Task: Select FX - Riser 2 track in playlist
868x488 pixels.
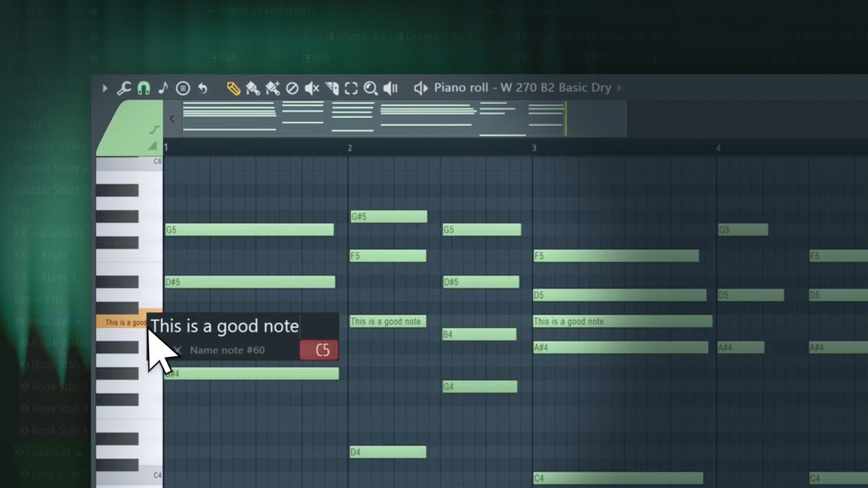Action: (x=46, y=277)
